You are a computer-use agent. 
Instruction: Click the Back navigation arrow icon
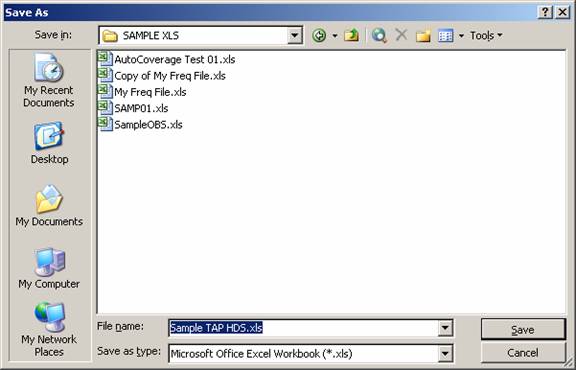pyautogui.click(x=319, y=36)
